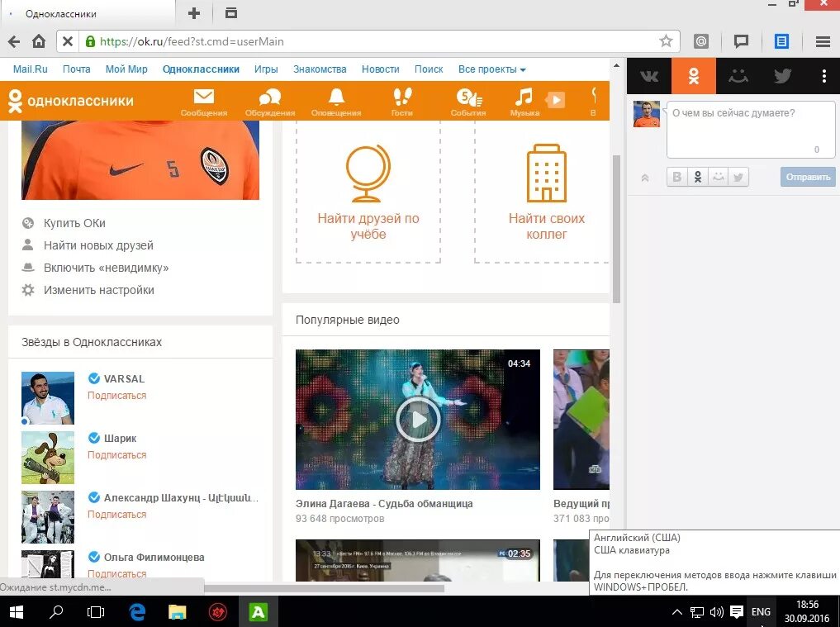This screenshot has width=840, height=627.
Task: Open Игры in top navigation
Action: click(x=266, y=69)
